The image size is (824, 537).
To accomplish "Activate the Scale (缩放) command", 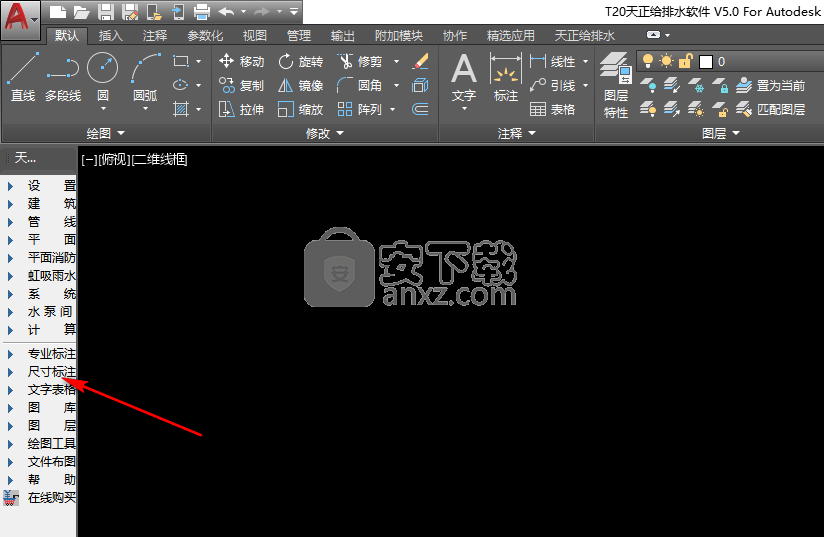I will click(301, 109).
